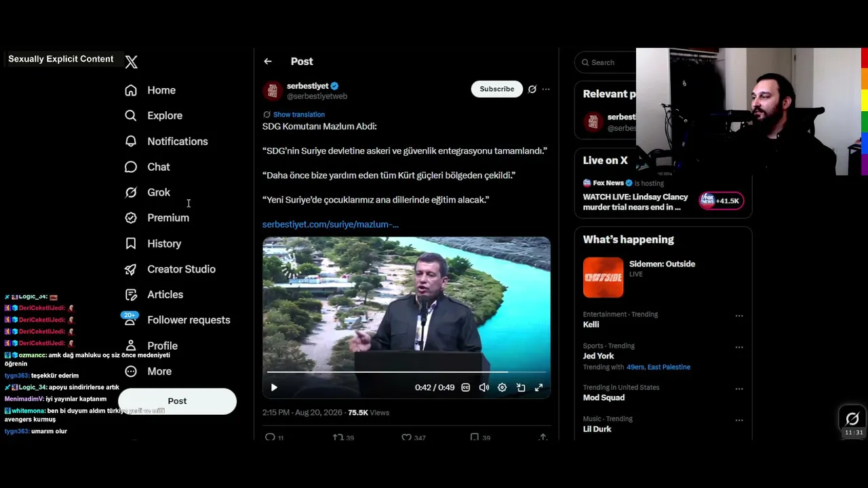Open the Kelli trending topic
The height and width of the screenshot is (488, 868).
(591, 325)
